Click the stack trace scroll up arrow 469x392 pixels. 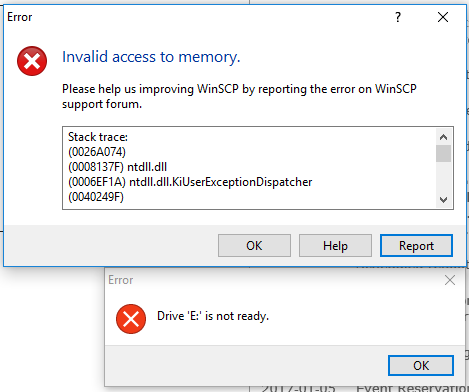click(x=443, y=137)
